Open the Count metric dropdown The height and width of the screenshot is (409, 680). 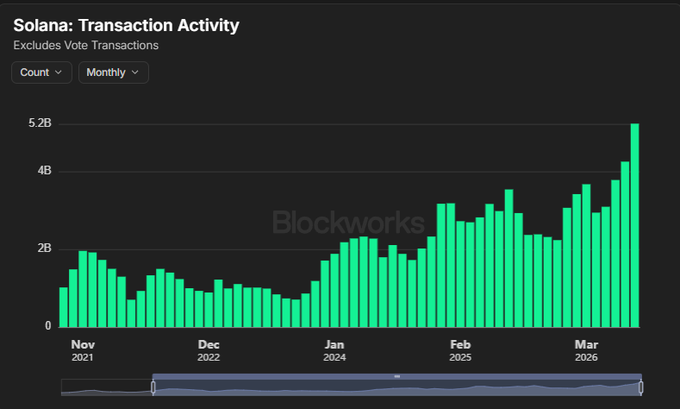point(42,72)
